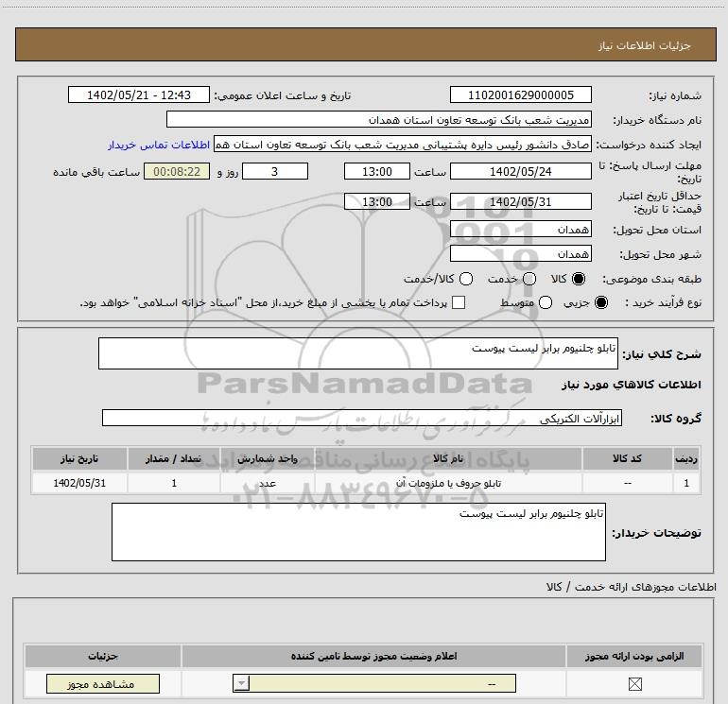Tick the اسناد خزانه اسلامی payment checkbox
Viewport: 728px width, 704px height.
pos(459,302)
